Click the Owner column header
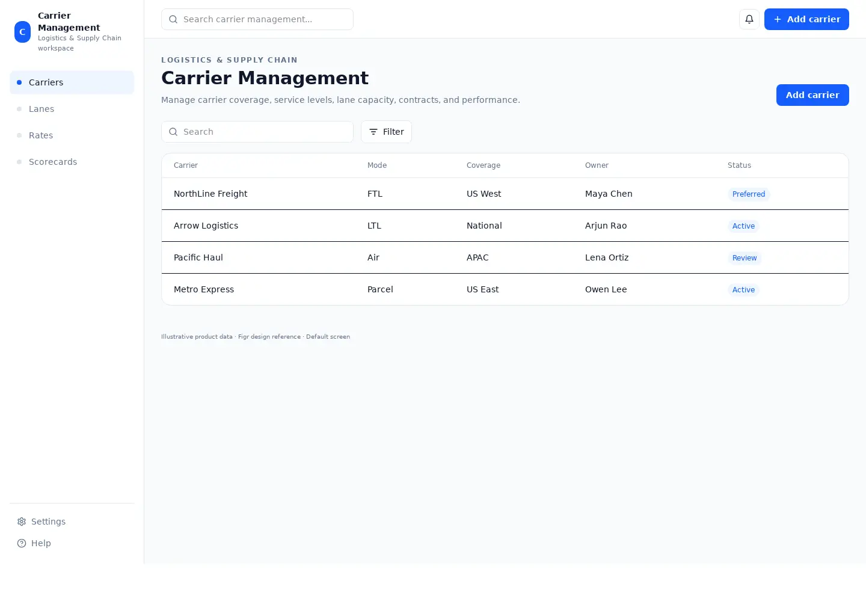The height and width of the screenshot is (616, 866). (597, 165)
